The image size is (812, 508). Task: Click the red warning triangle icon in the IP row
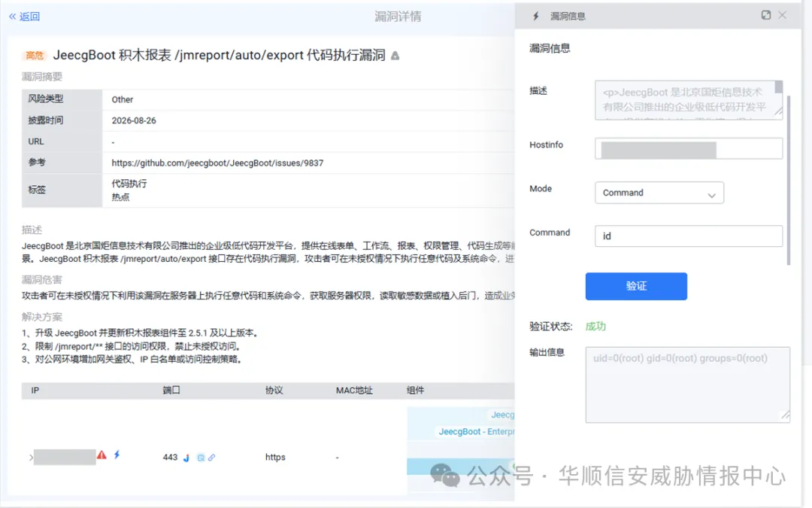pos(101,455)
